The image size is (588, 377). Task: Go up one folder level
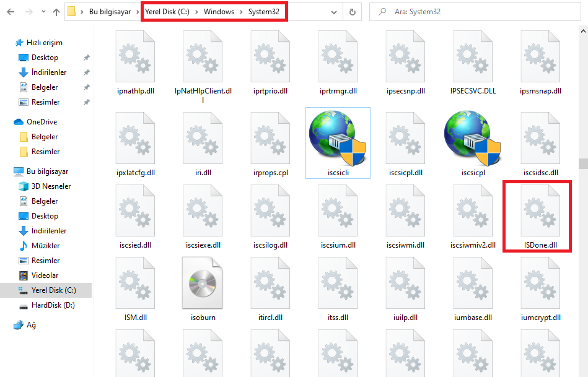[56, 12]
